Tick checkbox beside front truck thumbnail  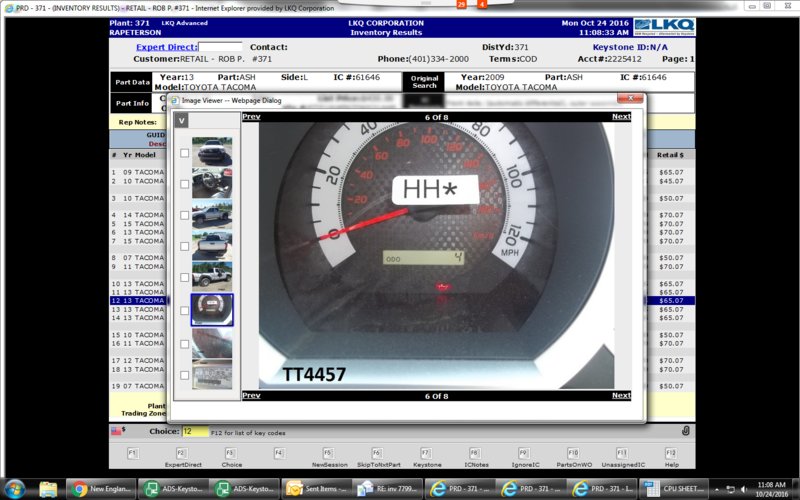coord(185,153)
